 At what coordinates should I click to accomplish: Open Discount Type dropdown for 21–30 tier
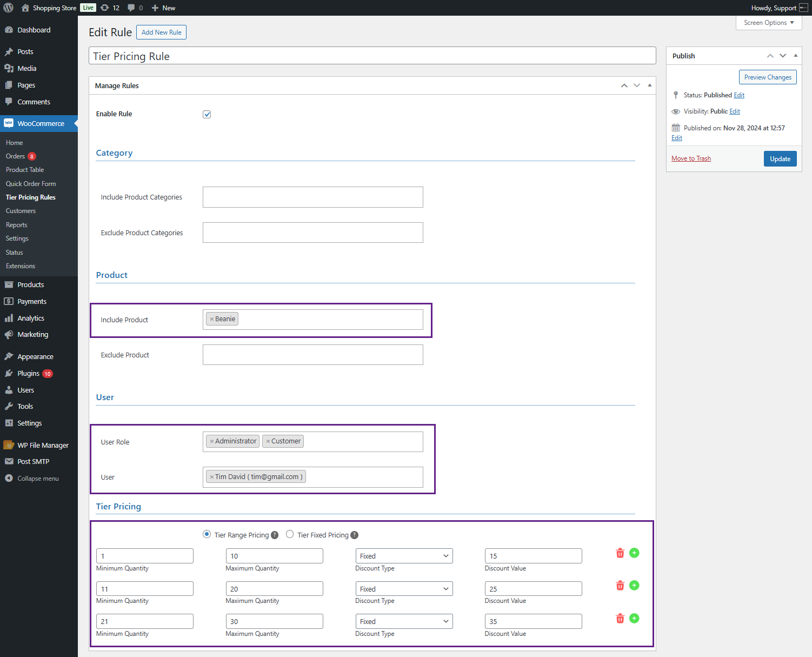coord(404,621)
